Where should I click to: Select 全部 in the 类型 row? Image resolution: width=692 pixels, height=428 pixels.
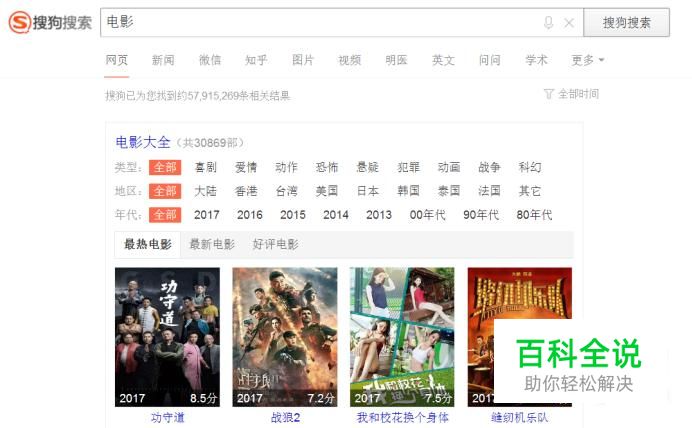(165, 167)
